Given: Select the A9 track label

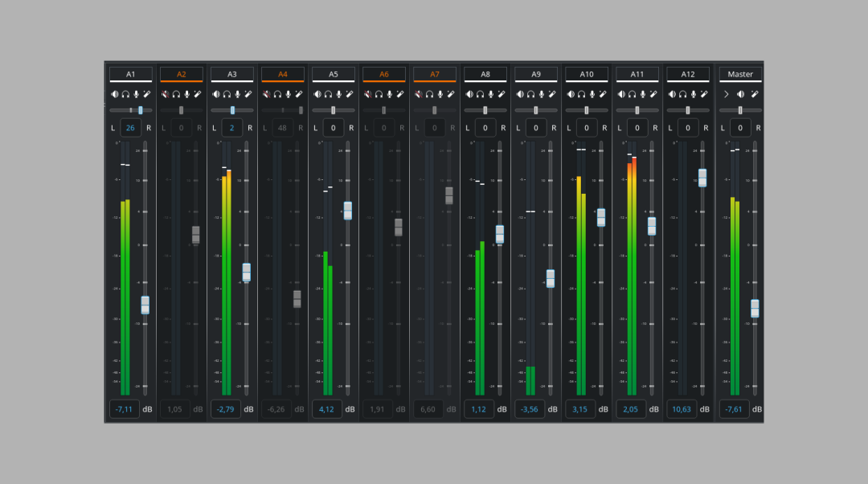Looking at the screenshot, I should (x=536, y=74).
